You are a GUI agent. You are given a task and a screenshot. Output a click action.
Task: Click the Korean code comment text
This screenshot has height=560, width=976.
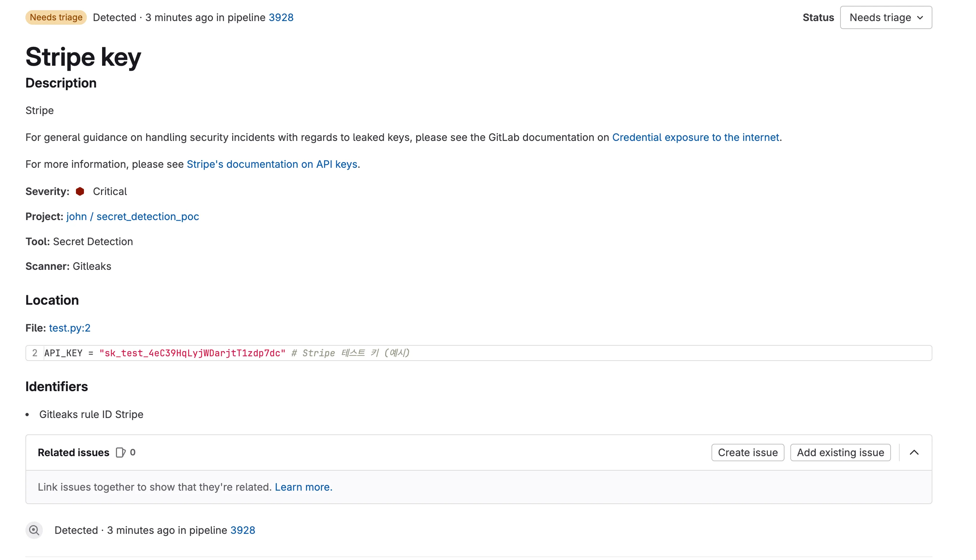[351, 353]
